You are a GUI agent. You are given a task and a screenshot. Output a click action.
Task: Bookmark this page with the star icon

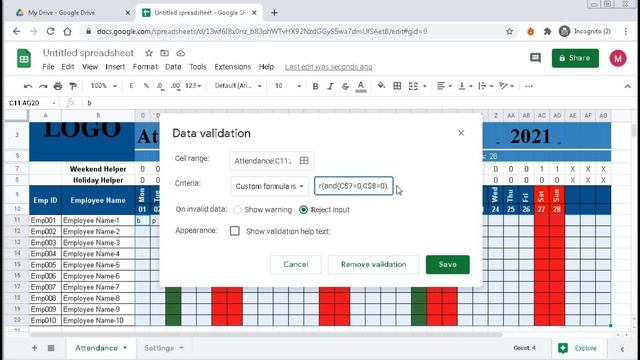(509, 31)
